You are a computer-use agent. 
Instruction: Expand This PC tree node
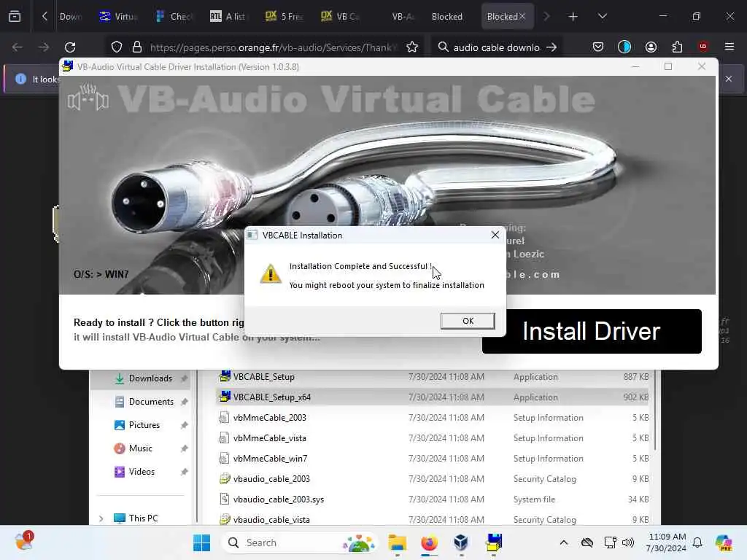101,518
